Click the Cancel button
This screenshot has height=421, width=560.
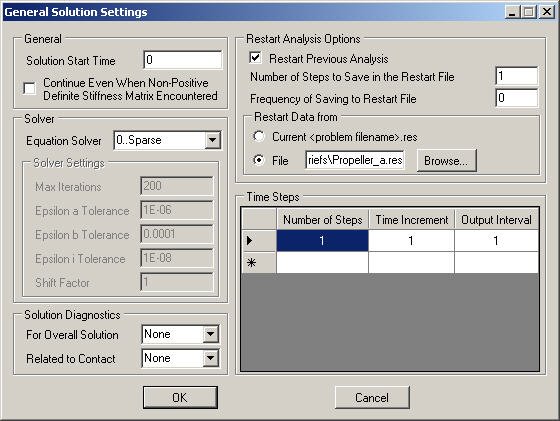tap(372, 397)
